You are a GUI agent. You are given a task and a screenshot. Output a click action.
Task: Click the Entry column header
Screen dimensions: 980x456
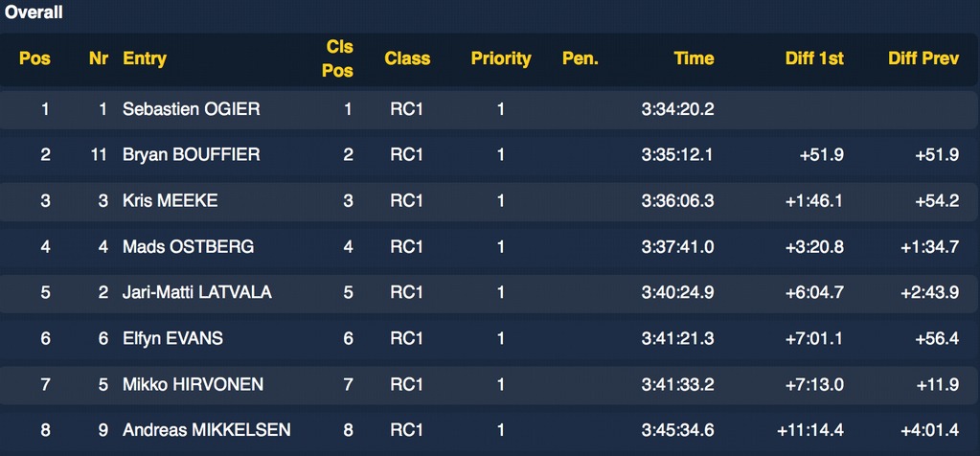tap(145, 58)
